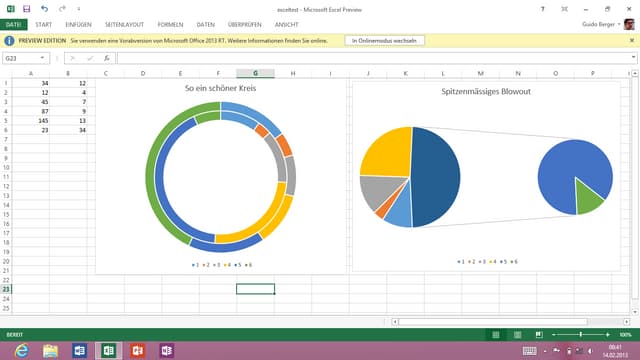Select cell A4 containing 87
The width and height of the screenshot is (640, 360).
point(31,111)
